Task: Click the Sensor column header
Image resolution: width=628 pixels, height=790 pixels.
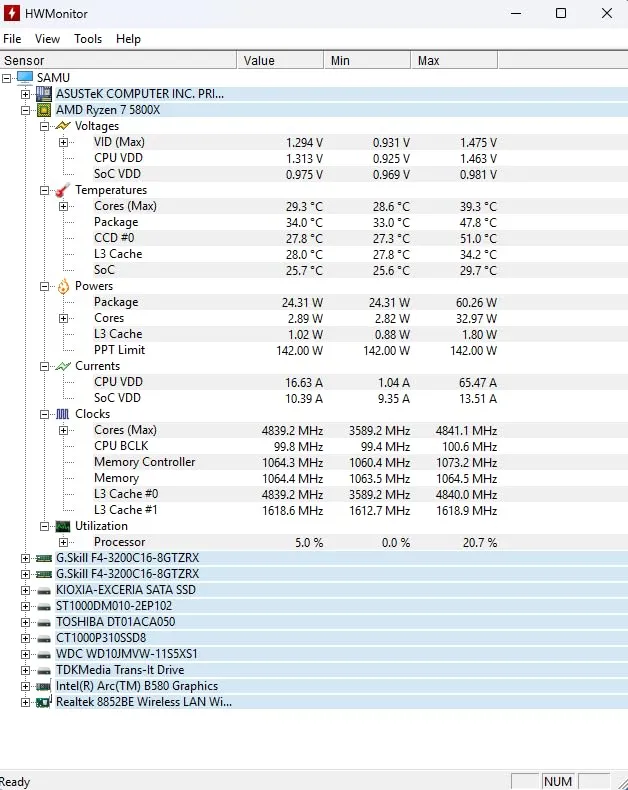Action: 118,60
